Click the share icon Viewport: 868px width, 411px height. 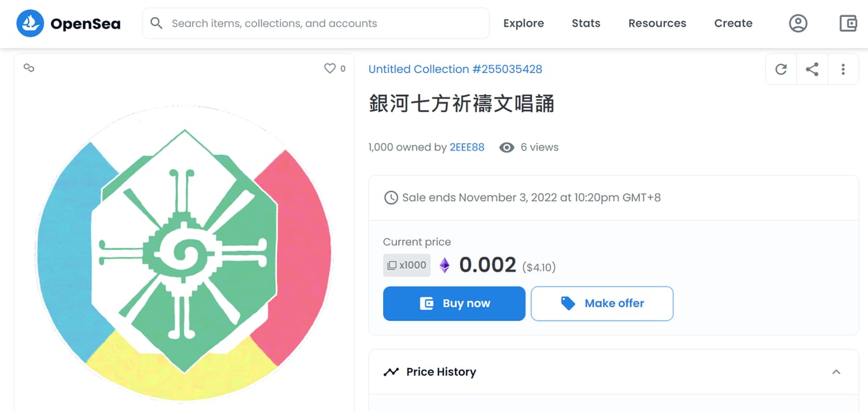(812, 69)
